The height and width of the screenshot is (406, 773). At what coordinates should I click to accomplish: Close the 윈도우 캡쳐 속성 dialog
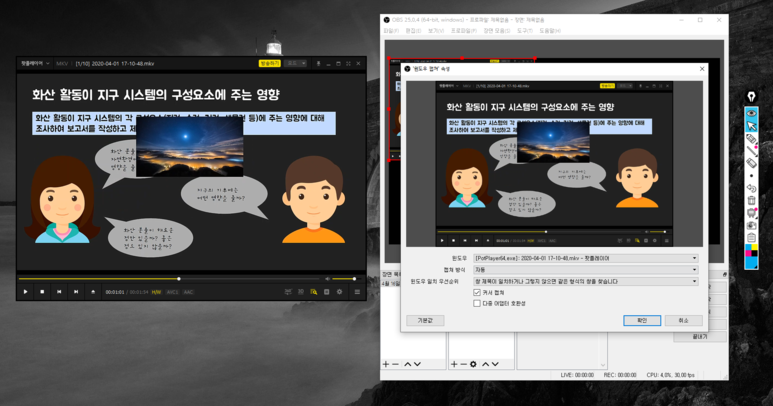[x=702, y=69]
